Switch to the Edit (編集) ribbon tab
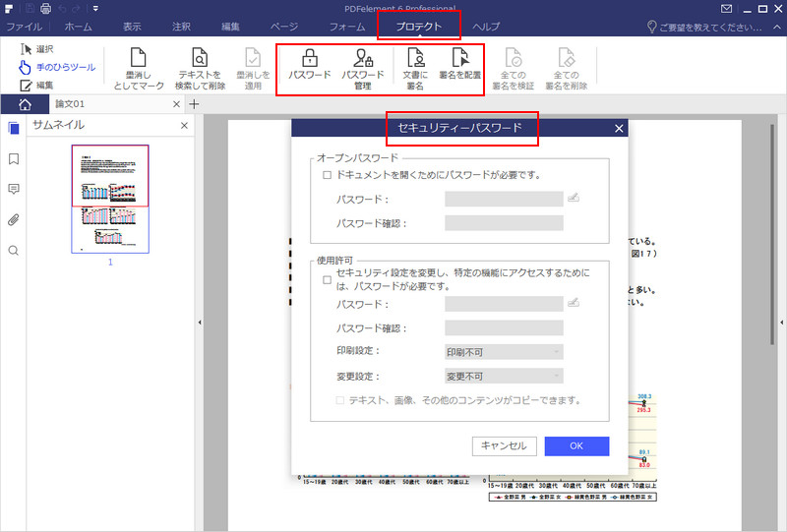This screenshot has height=532, width=787. point(230,27)
